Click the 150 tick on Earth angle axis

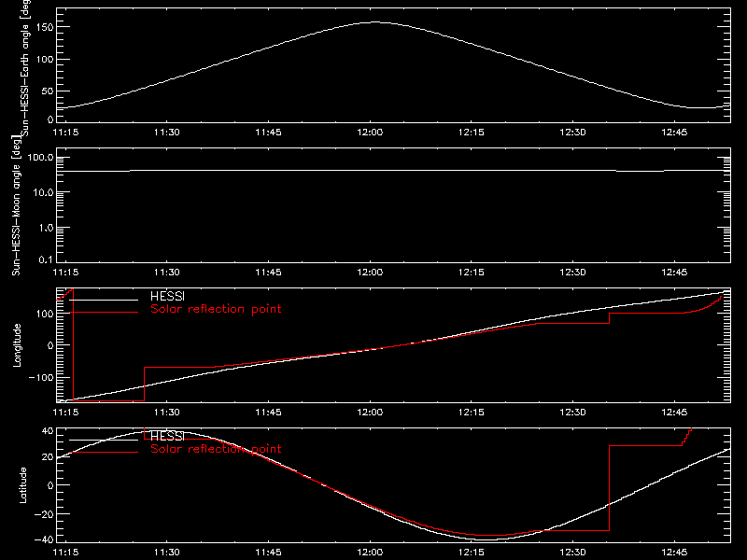[46, 27]
